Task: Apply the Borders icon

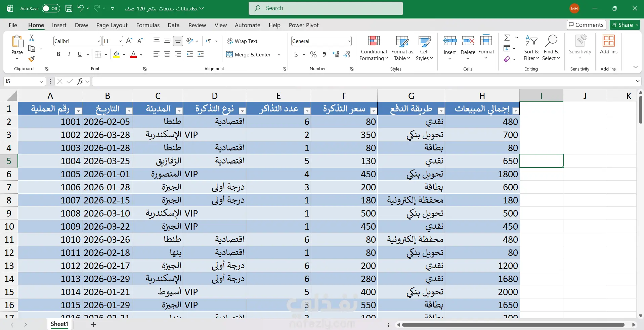Action: click(x=98, y=54)
